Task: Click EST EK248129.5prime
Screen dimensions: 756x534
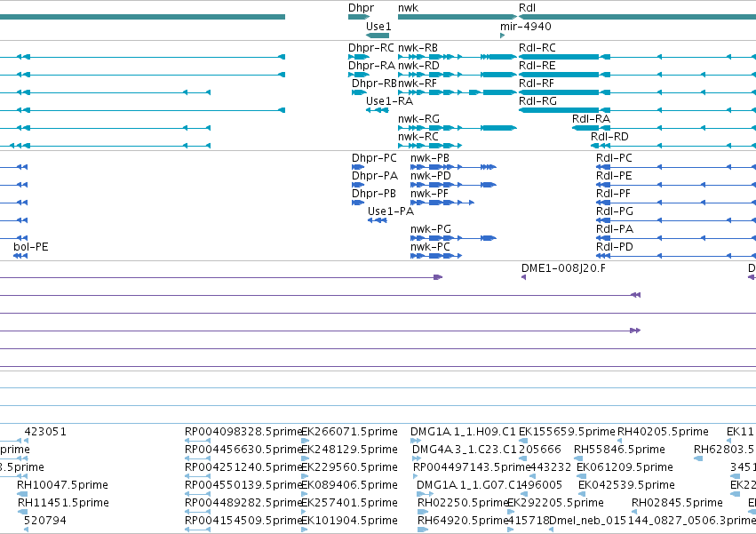Action: 349,450
